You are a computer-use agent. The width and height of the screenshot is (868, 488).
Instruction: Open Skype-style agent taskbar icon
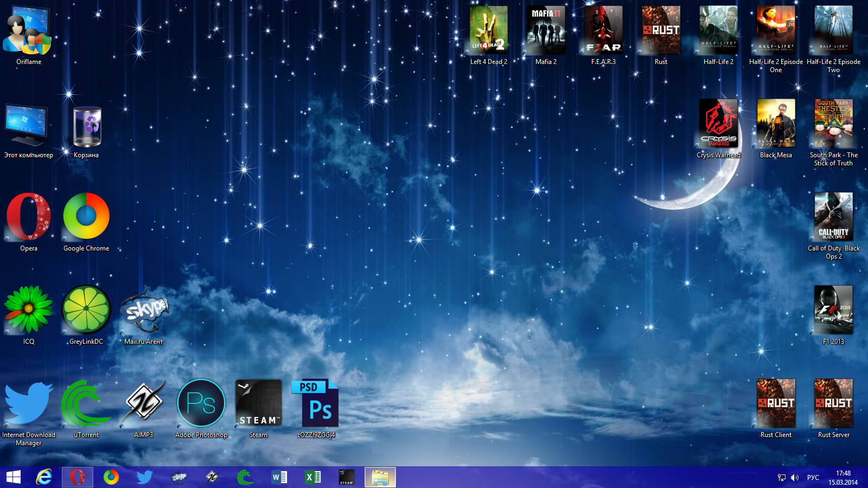(178, 477)
